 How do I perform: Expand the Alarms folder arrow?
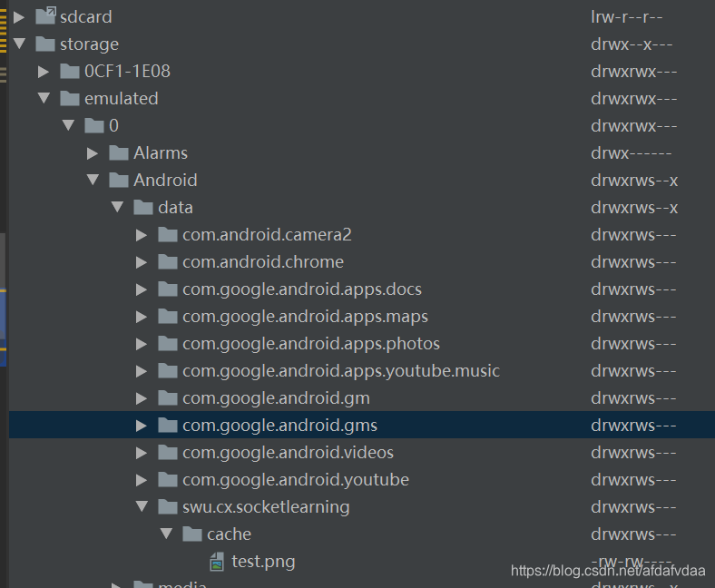93,153
